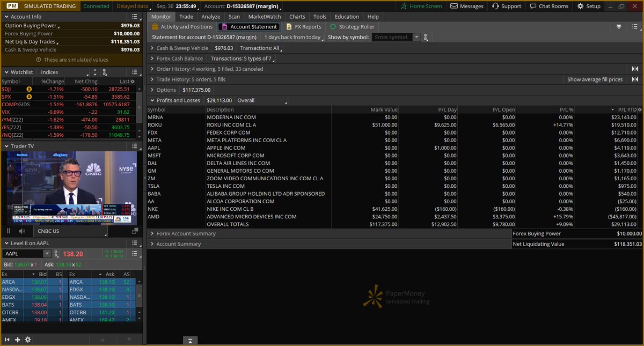Open Activity and Positions sub-tab

point(182,27)
